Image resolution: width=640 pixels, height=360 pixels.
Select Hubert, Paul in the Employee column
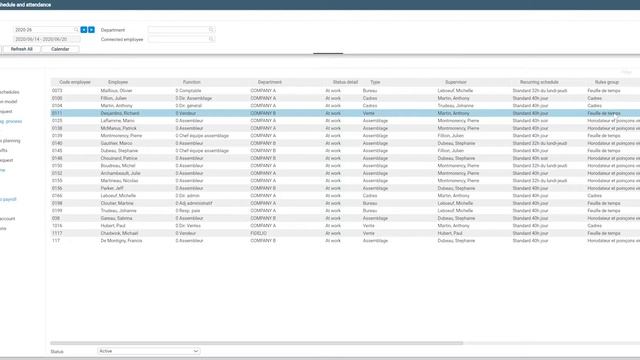coord(113,226)
